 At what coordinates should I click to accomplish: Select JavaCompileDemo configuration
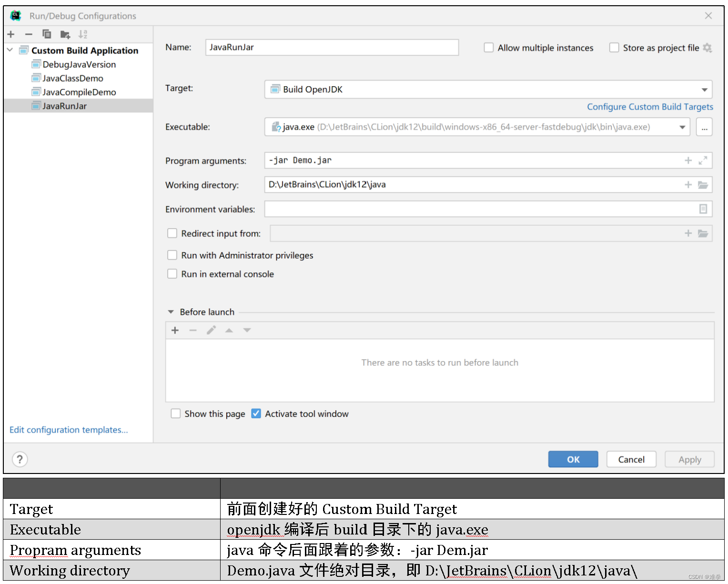78,92
